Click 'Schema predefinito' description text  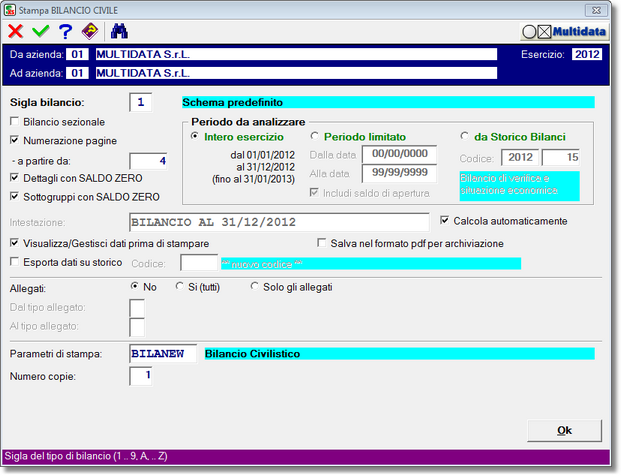tap(232, 103)
